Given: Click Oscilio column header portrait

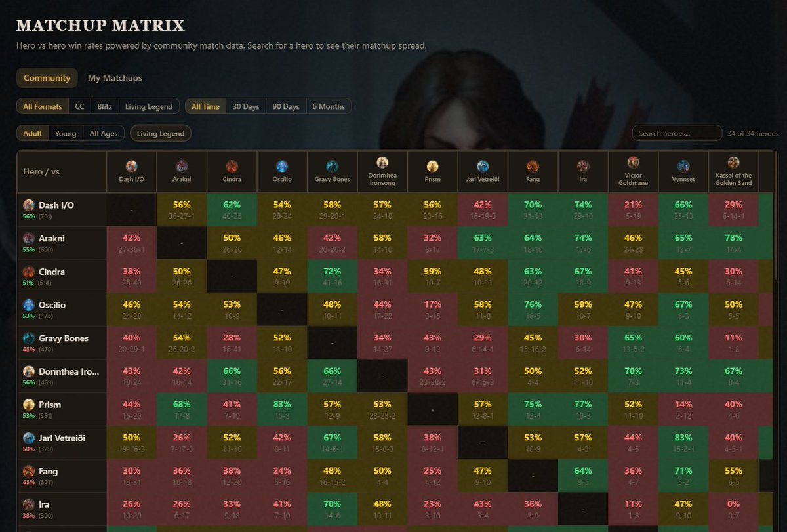Looking at the screenshot, I should (x=282, y=166).
